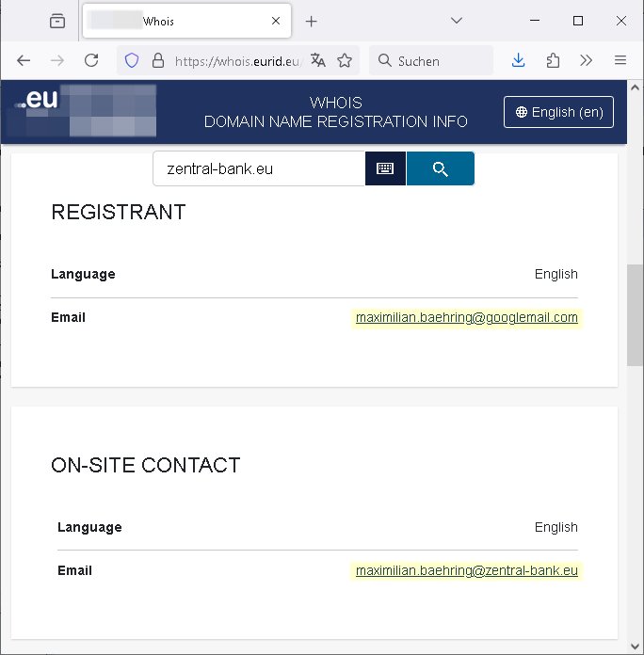Viewport: 644px width, 655px height.
Task: Open the downloads arrow icon
Action: tap(518, 60)
